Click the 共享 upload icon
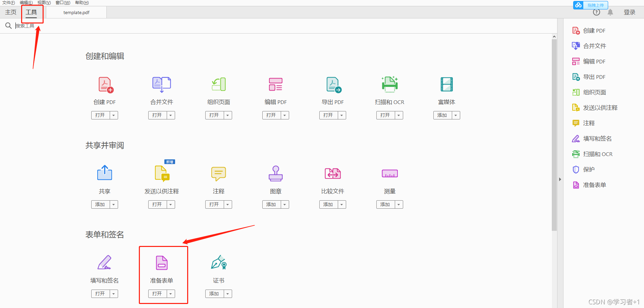 [105, 172]
